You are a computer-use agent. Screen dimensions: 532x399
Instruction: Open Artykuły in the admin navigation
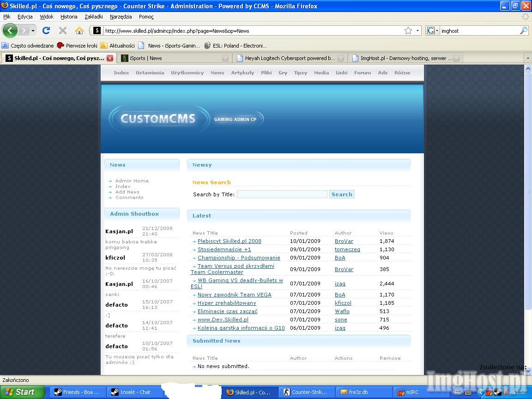[x=242, y=73]
